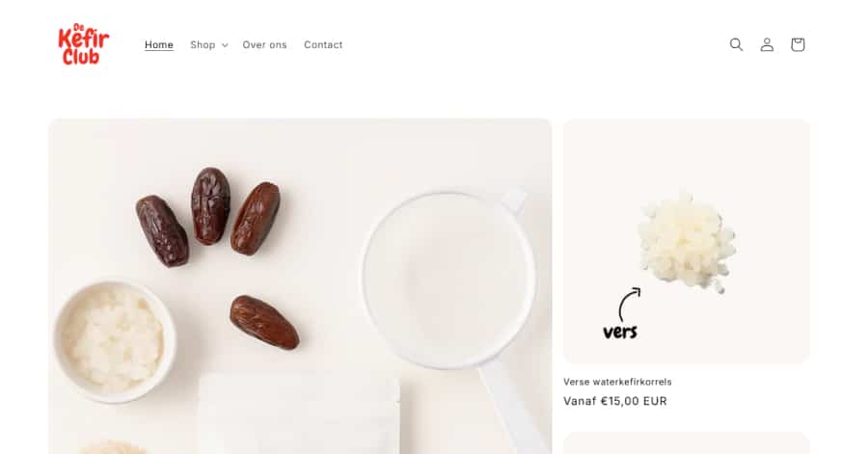The width and height of the screenshot is (868, 454).
Task: Click the white cloth in hero image
Action: click(299, 414)
